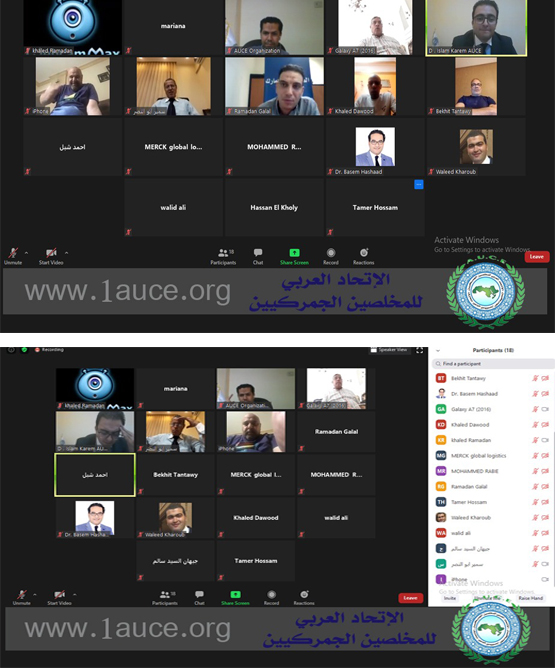Switch layout using Speaker View toggle
Screen dimensions: 555x668
click(x=388, y=350)
